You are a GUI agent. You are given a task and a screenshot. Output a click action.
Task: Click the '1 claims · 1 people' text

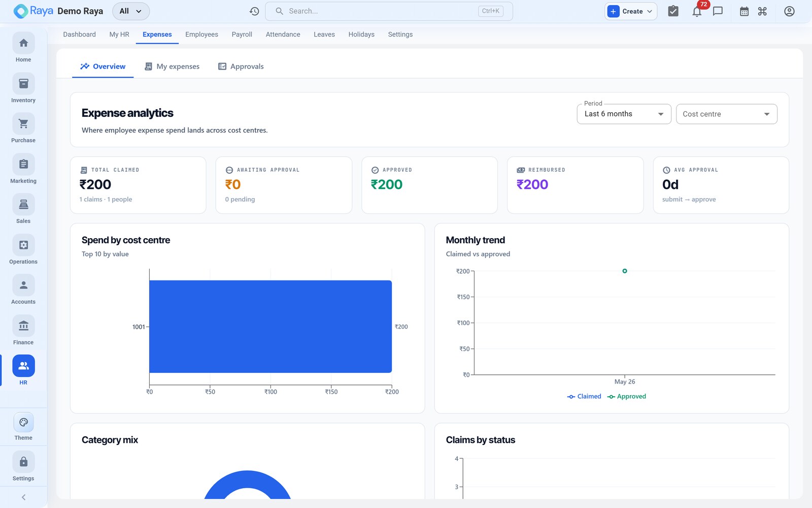[x=106, y=199]
